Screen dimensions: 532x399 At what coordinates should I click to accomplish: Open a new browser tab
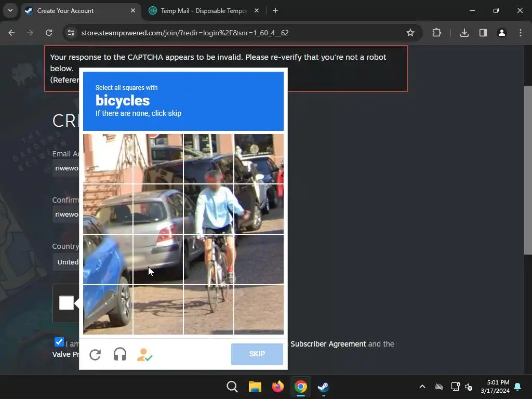(275, 11)
